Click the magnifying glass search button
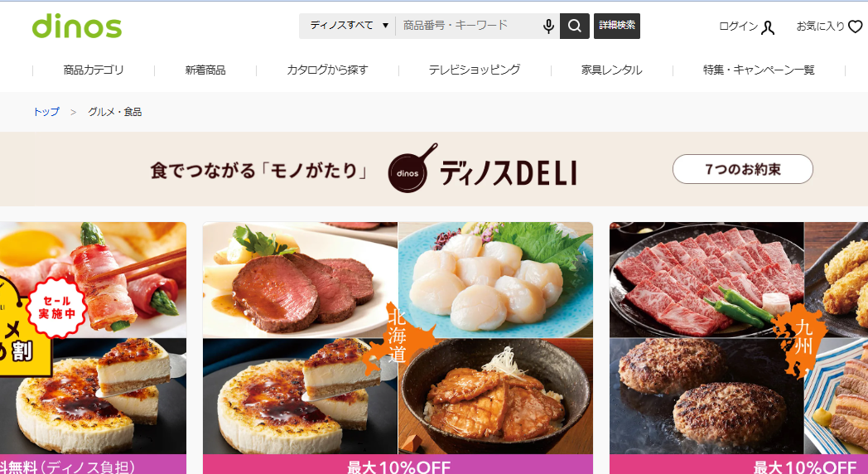The image size is (868, 474). tap(575, 26)
